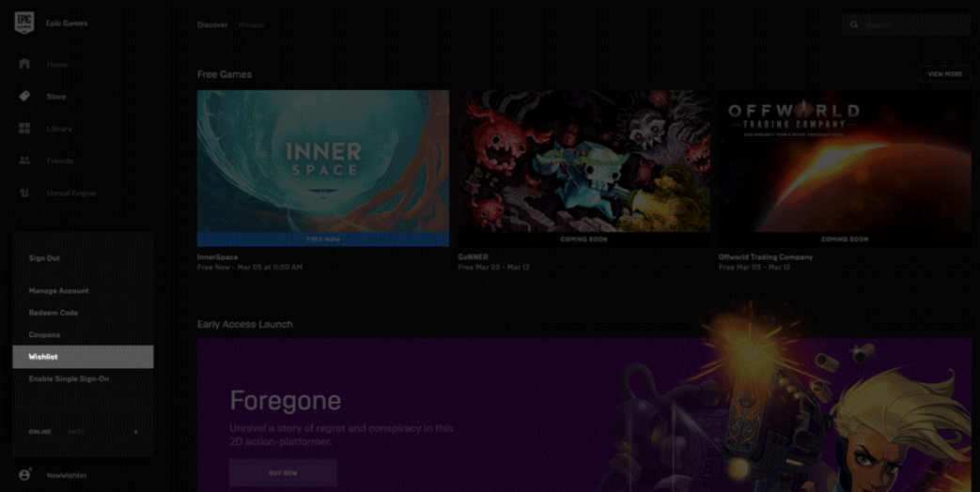The image size is (980, 492).
Task: Click the Friends sidebar label
Action: 60,161
